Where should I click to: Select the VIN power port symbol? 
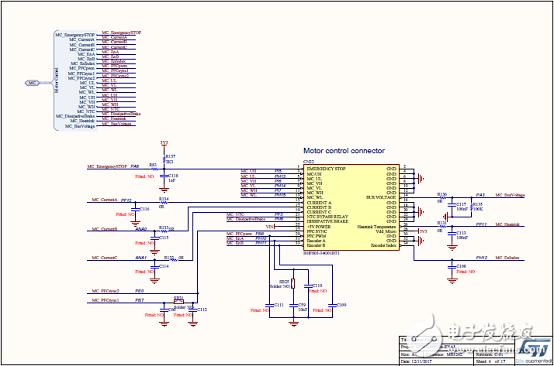273,226
